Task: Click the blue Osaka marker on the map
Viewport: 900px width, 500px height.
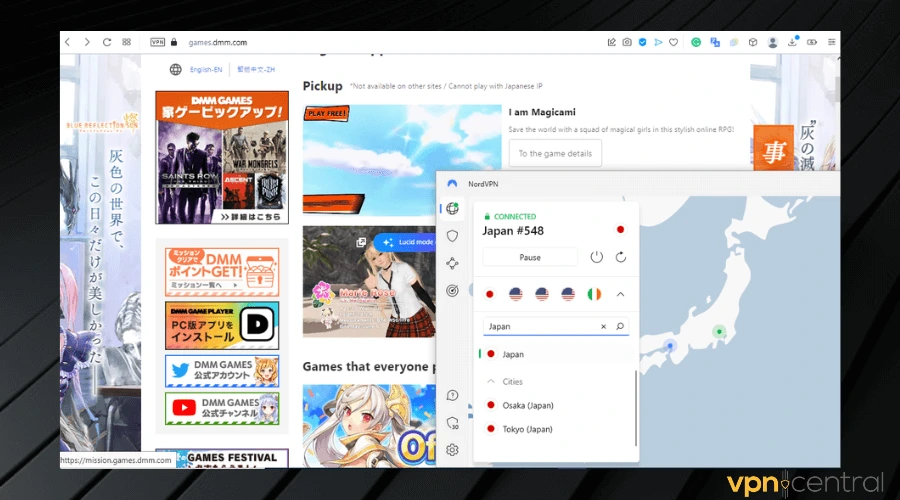Action: pos(670,346)
